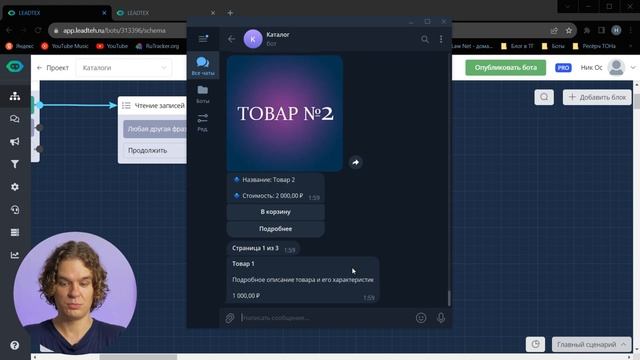
Task: Open the funnel filter icon in sidebar
Action: [15, 164]
